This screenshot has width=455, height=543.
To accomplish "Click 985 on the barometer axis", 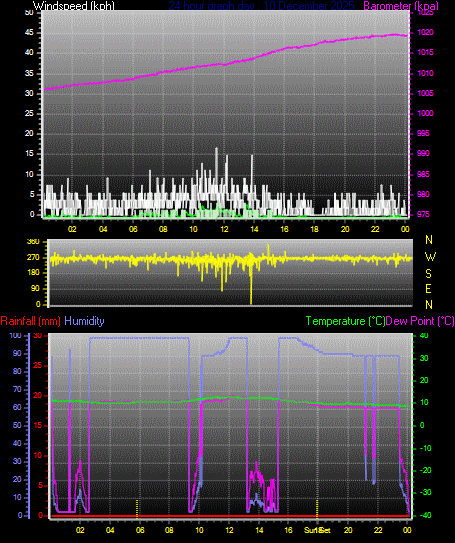I will click(x=423, y=174).
